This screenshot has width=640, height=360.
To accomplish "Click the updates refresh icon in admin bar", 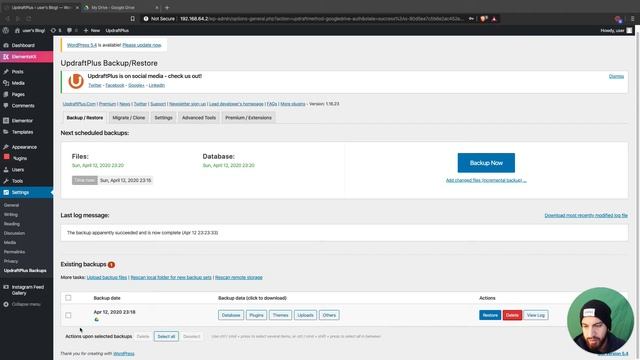I will [53, 30].
